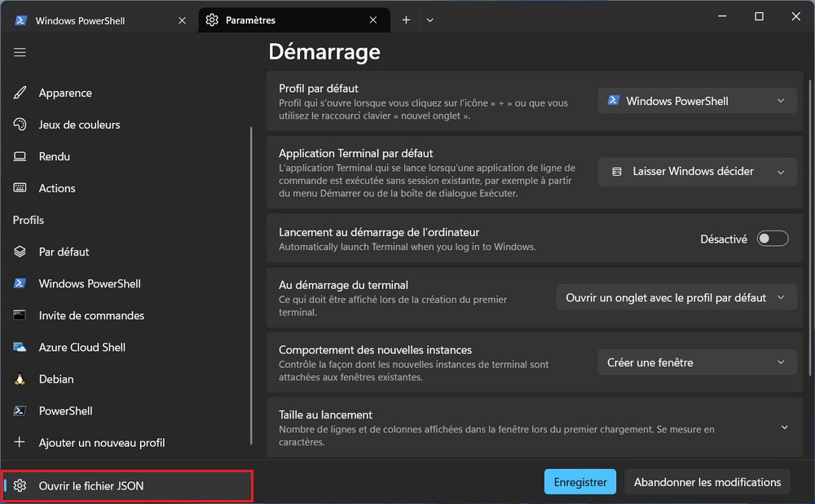815x504 pixels.
Task: Open the new-tab profile chevron menu
Action: click(430, 20)
